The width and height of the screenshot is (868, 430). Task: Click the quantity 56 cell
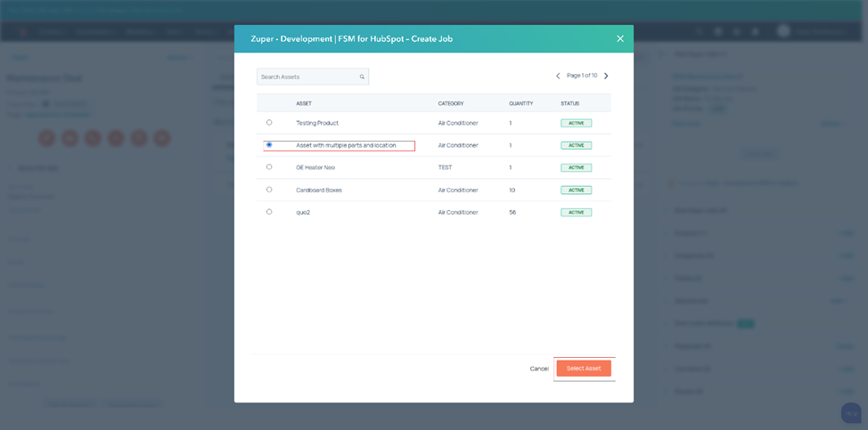512,212
